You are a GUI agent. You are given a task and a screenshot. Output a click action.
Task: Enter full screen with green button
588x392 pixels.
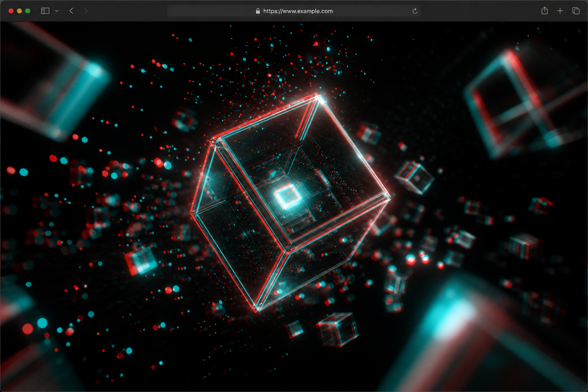click(x=28, y=11)
